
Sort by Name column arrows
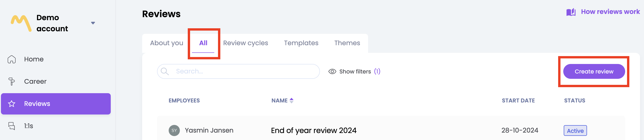(x=291, y=100)
